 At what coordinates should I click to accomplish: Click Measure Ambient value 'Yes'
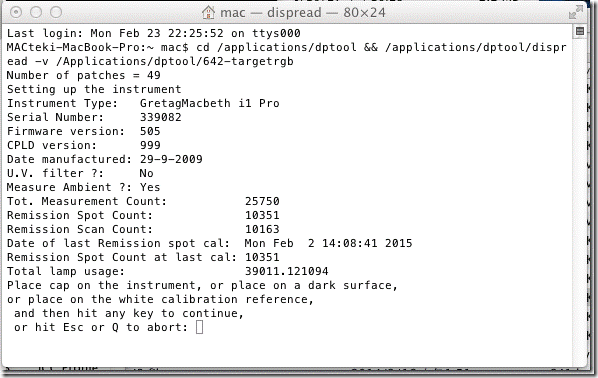tap(150, 187)
